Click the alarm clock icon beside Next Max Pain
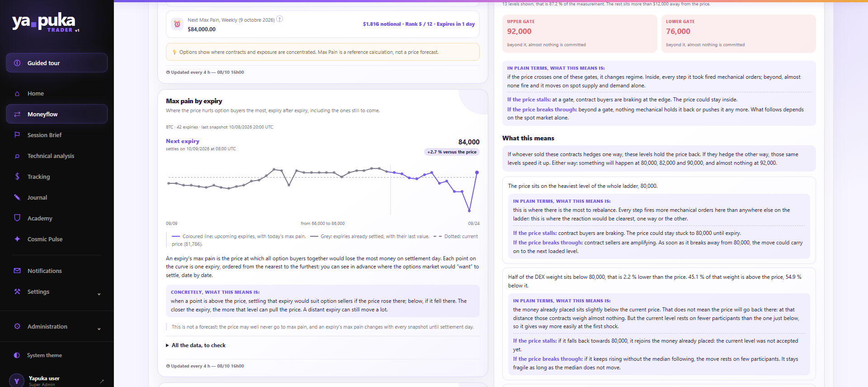Screen dimensions: 868x387 177,24
